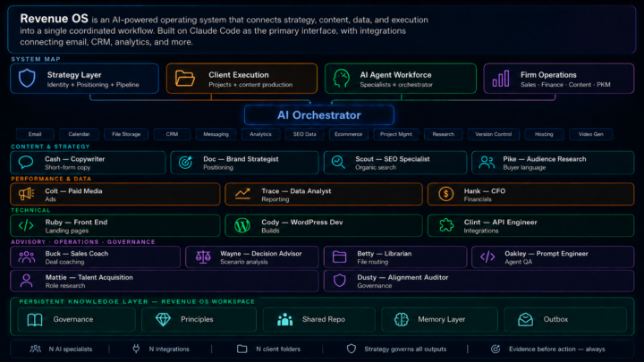
Task: Click the head icon on AI Agent Workforce
Action: click(341, 79)
